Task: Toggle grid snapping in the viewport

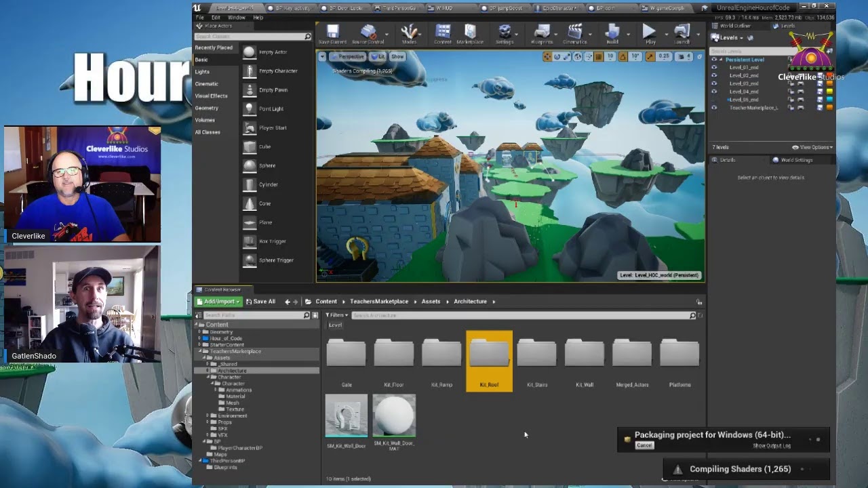Action: pyautogui.click(x=599, y=57)
